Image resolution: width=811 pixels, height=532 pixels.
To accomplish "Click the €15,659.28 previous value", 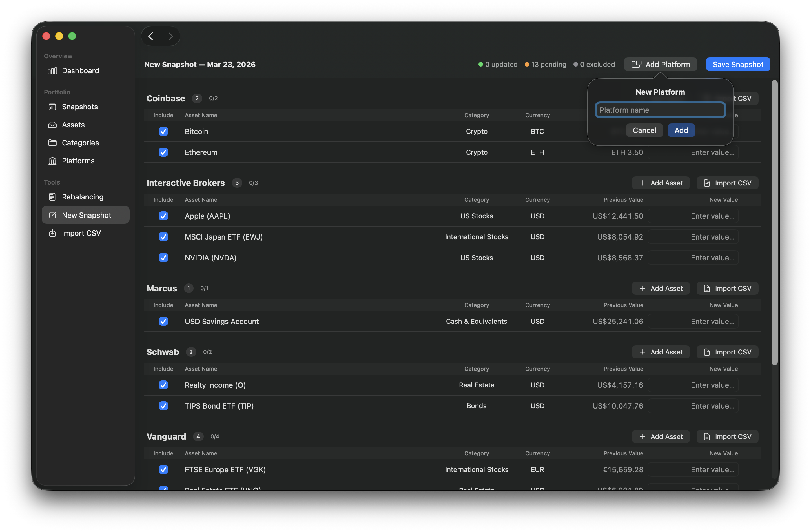I will tap(623, 470).
